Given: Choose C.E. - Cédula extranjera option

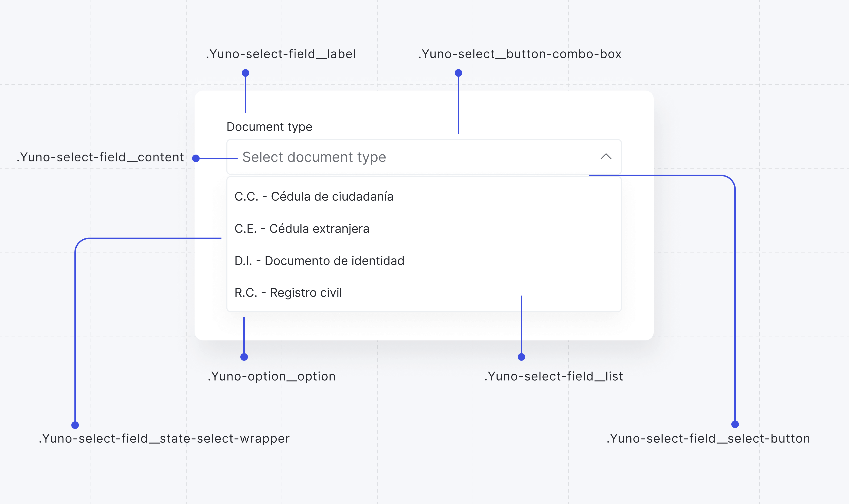Looking at the screenshot, I should pos(302,229).
